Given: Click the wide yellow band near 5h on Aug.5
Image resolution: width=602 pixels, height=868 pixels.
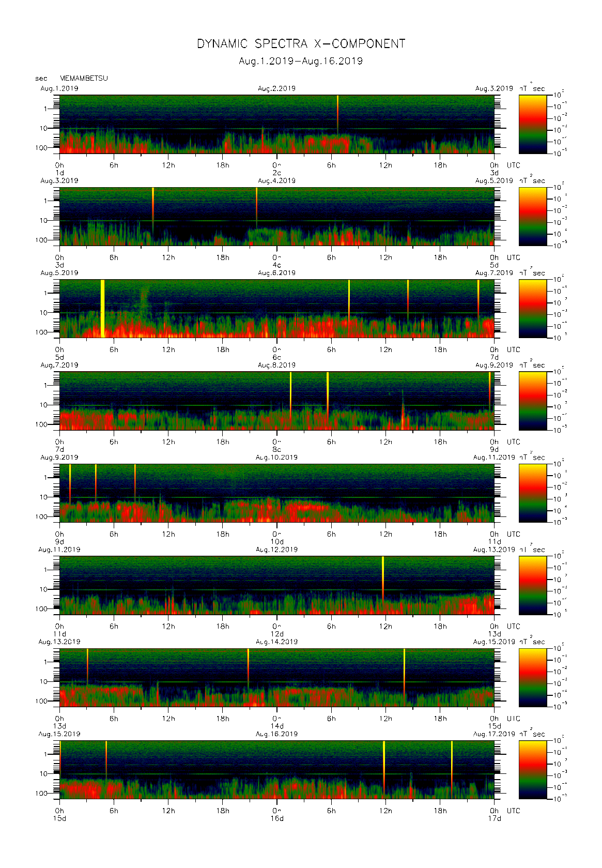Looking at the screenshot, I should click(x=102, y=309).
